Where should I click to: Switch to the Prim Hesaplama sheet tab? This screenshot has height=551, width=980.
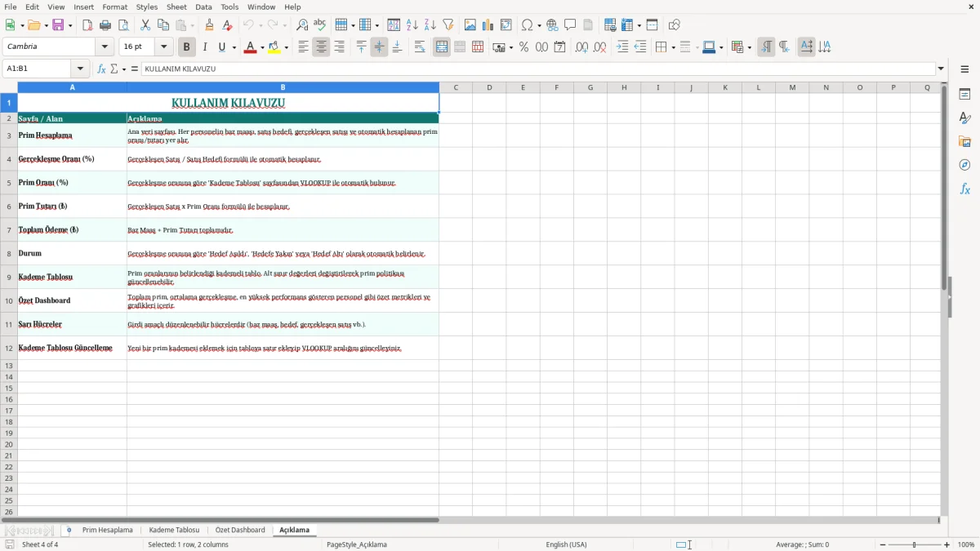(x=107, y=530)
